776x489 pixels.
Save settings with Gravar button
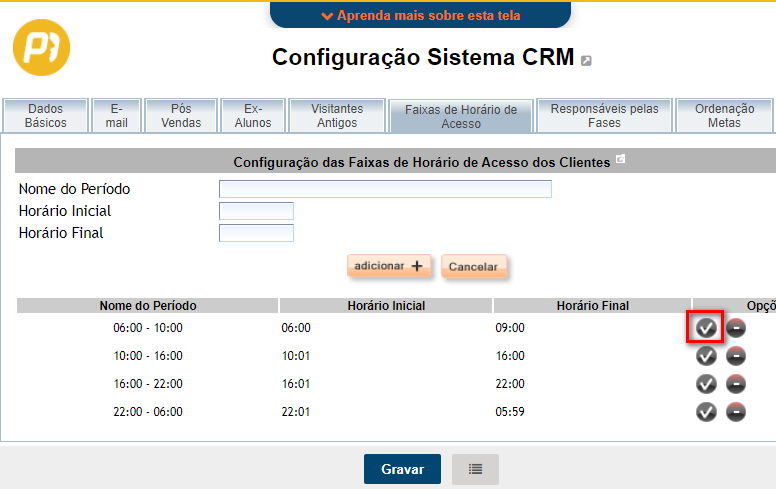click(x=402, y=469)
